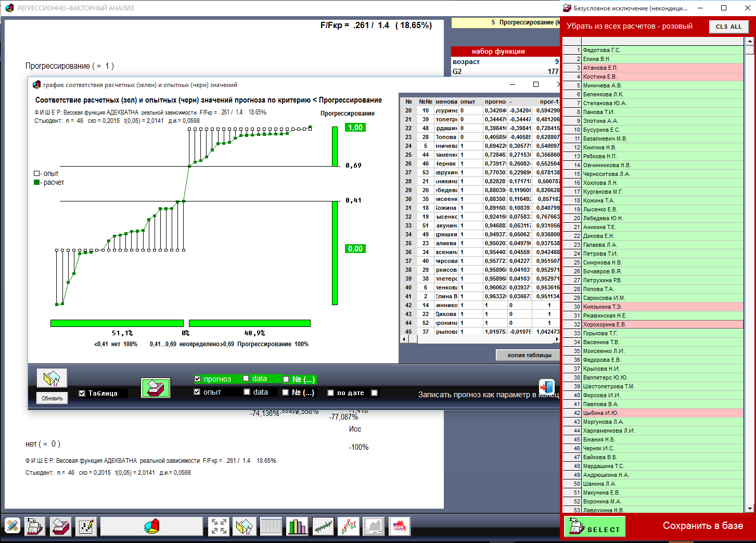Click the копия таблицы button
The width and height of the screenshot is (756, 543).
point(529,355)
